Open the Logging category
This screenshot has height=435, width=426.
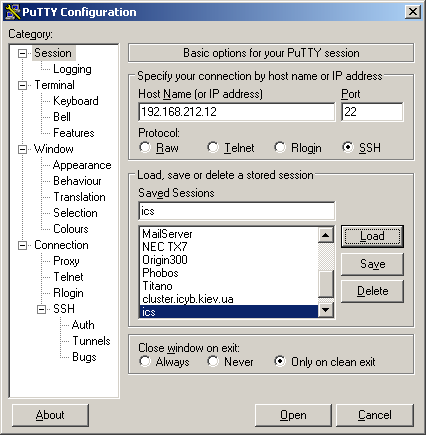click(x=72, y=69)
